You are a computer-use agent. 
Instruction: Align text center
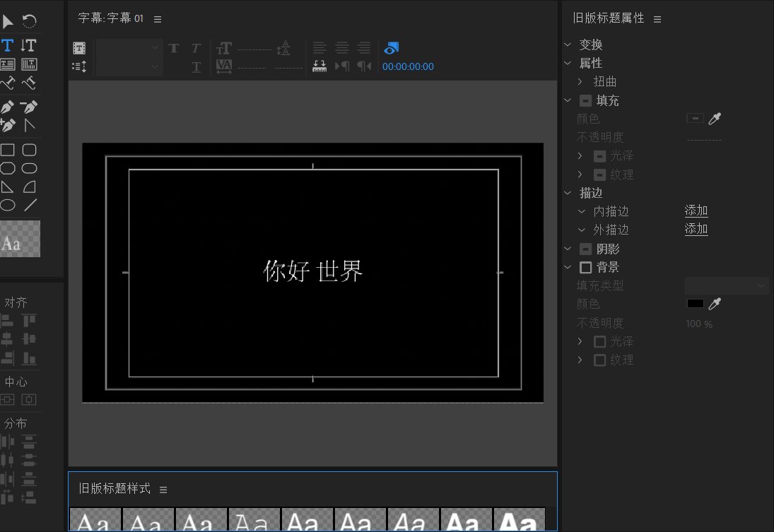click(341, 48)
